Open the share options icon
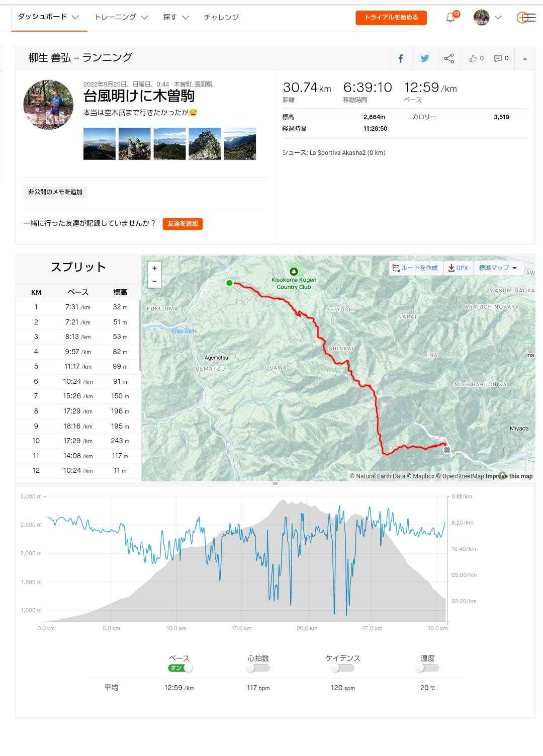Image resolution: width=543 pixels, height=756 pixels. pos(449,59)
